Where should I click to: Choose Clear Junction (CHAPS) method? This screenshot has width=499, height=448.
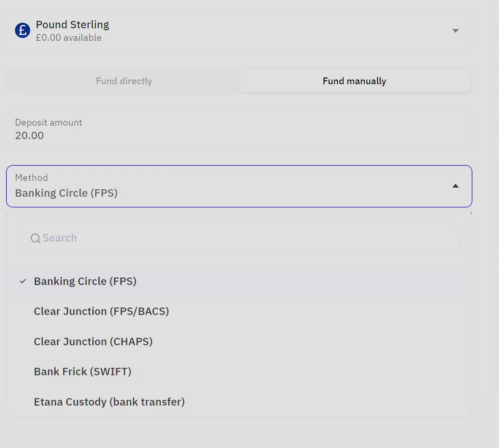[x=239, y=342]
